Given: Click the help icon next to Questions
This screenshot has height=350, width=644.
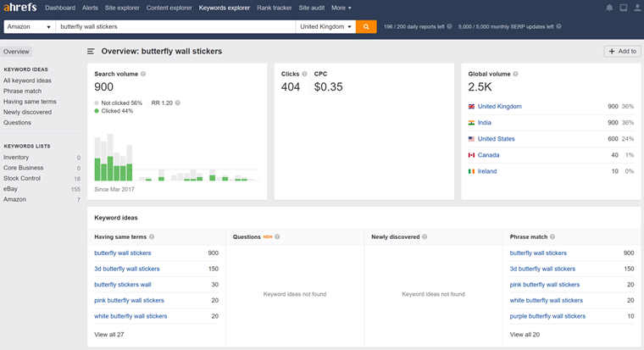Looking at the screenshot, I should tap(277, 236).
